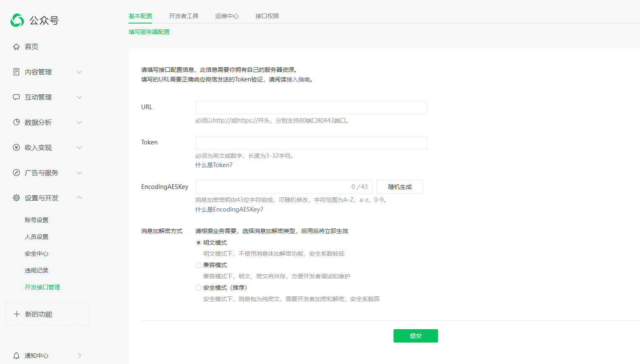Switch to the 运维中心 tab
The height and width of the screenshot is (364, 640).
(227, 16)
